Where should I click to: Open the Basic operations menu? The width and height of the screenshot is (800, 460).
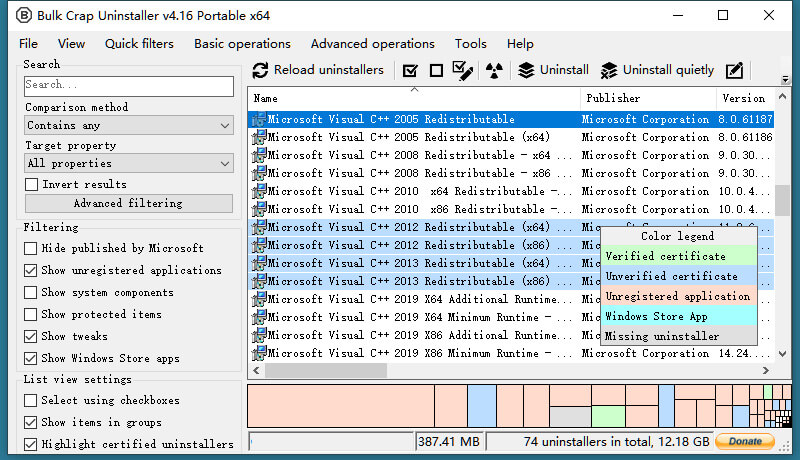pos(242,44)
